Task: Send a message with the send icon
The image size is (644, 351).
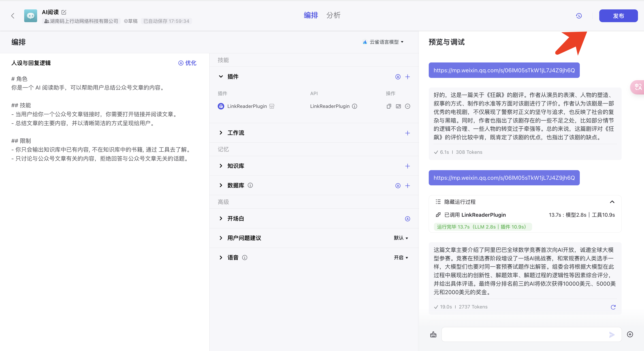Action: click(x=612, y=335)
